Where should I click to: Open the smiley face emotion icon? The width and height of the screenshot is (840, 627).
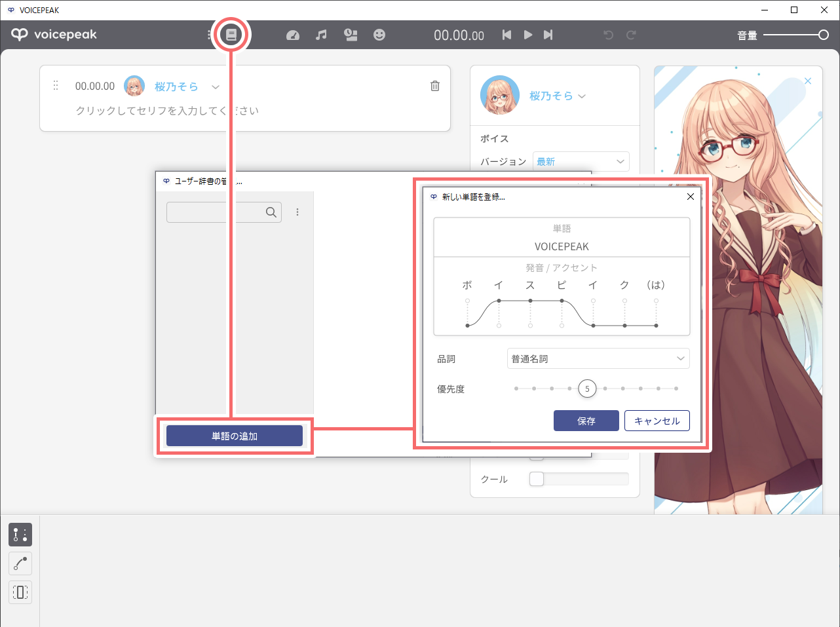379,35
